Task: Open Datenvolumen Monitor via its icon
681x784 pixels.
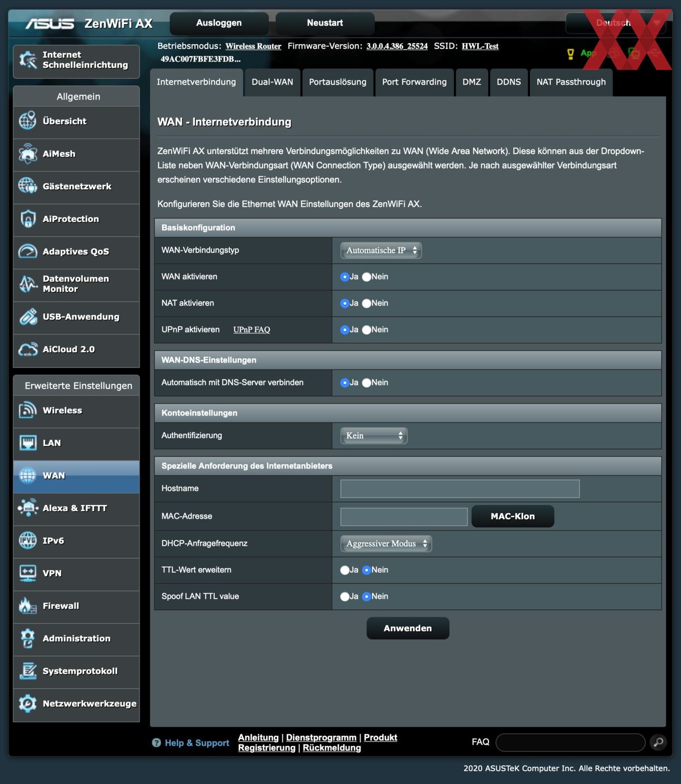Action: click(28, 284)
